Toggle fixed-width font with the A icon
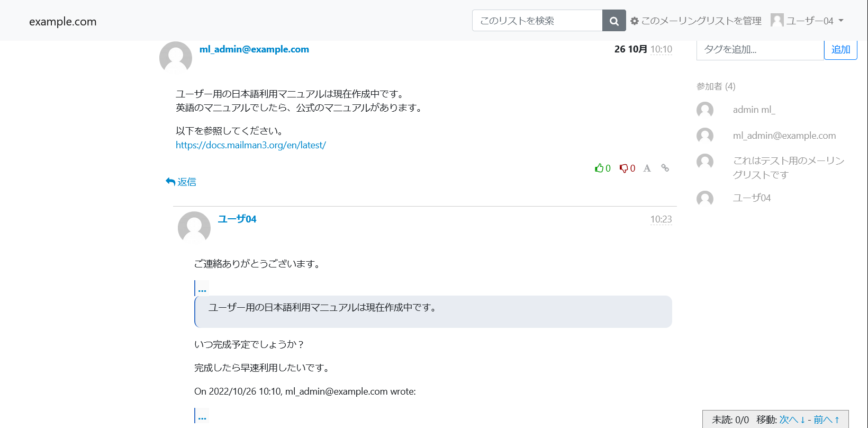868x428 pixels. (x=647, y=168)
